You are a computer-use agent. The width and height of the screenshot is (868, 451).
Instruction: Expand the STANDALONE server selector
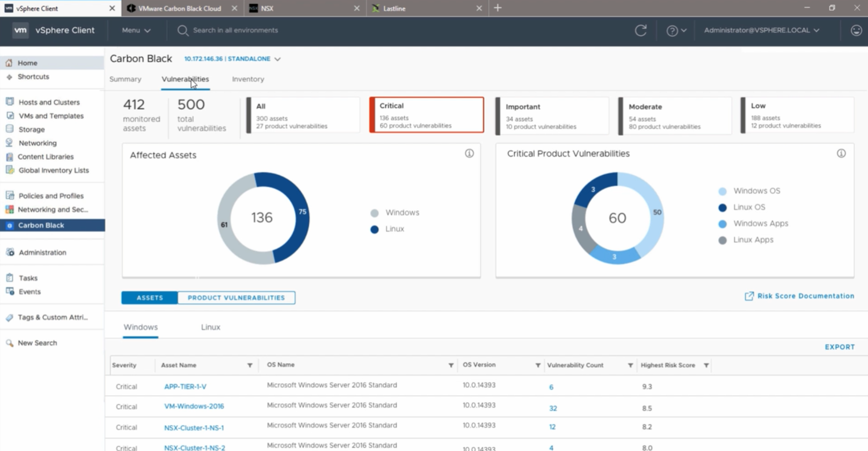pos(277,59)
